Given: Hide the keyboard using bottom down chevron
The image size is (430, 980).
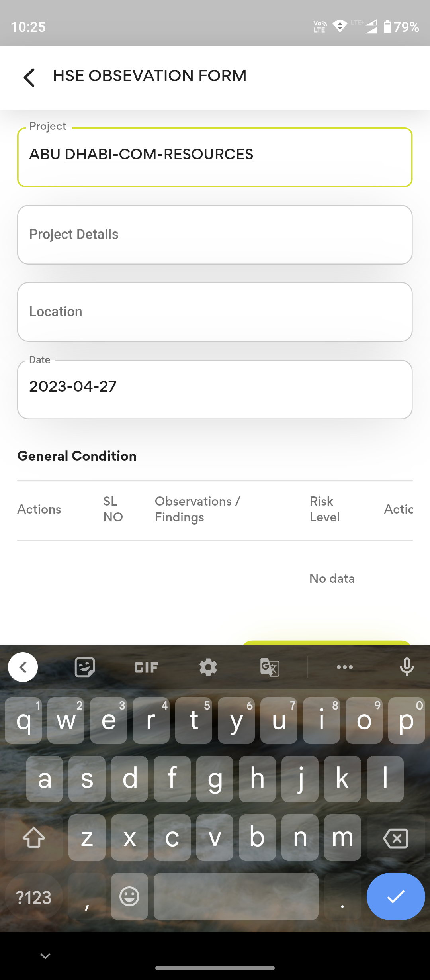Looking at the screenshot, I should (45, 956).
